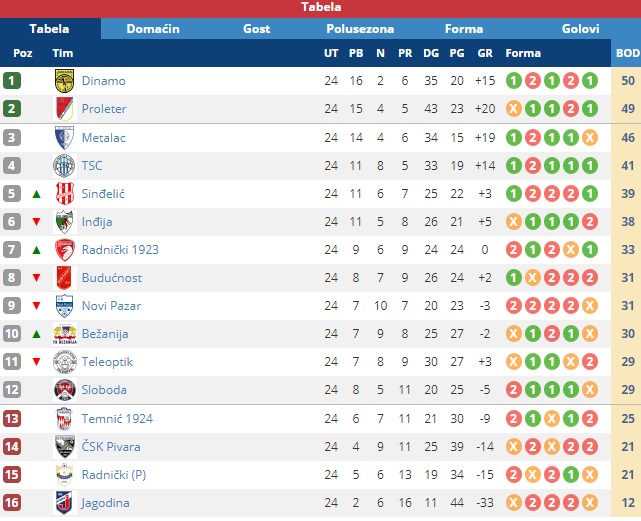This screenshot has width=641, height=521.
Task: Switch to the Domaćin tab
Action: click(153, 29)
